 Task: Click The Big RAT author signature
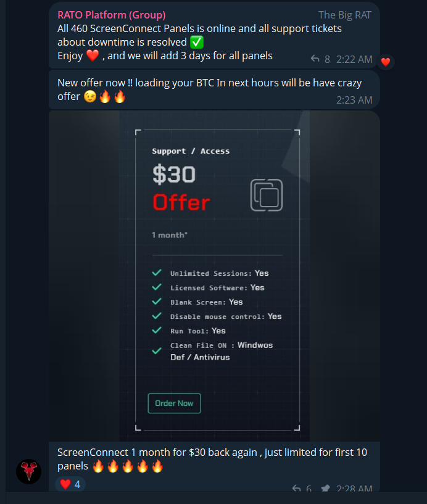(345, 15)
